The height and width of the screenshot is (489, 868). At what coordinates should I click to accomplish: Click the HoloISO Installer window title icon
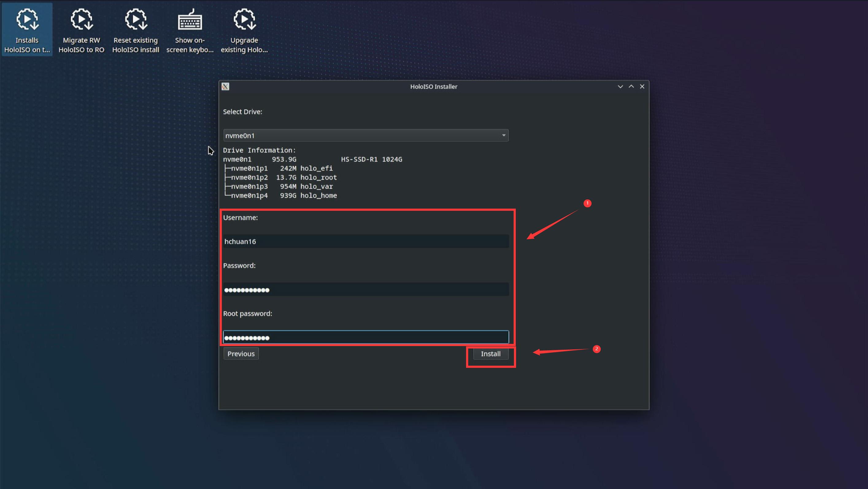tap(226, 87)
